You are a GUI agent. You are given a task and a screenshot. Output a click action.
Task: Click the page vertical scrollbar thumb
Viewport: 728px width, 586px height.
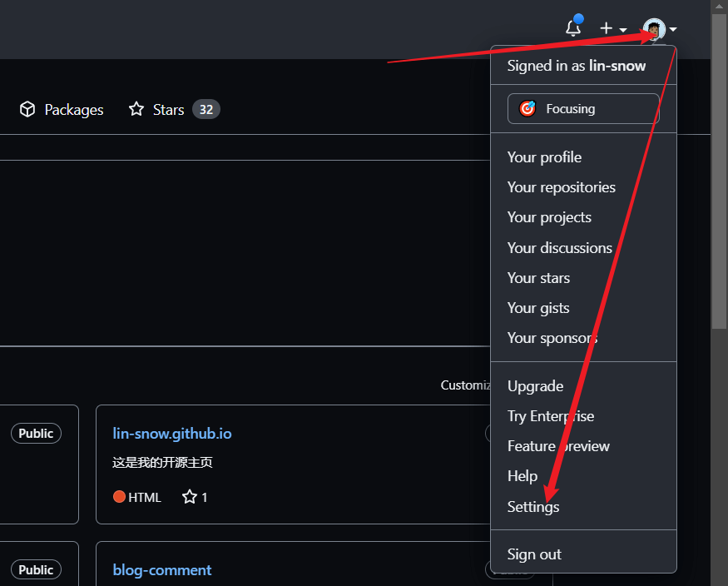(x=719, y=171)
